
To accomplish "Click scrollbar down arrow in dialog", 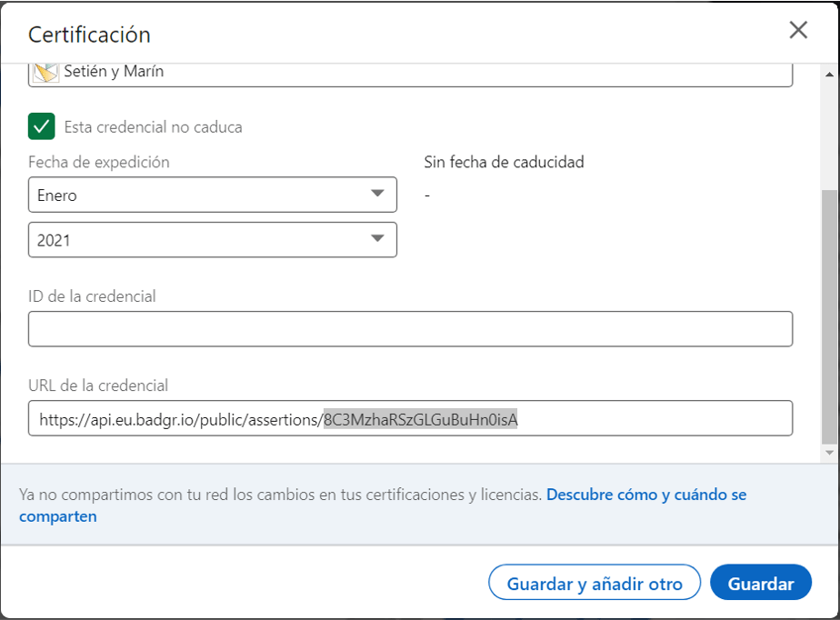I will pos(829,453).
